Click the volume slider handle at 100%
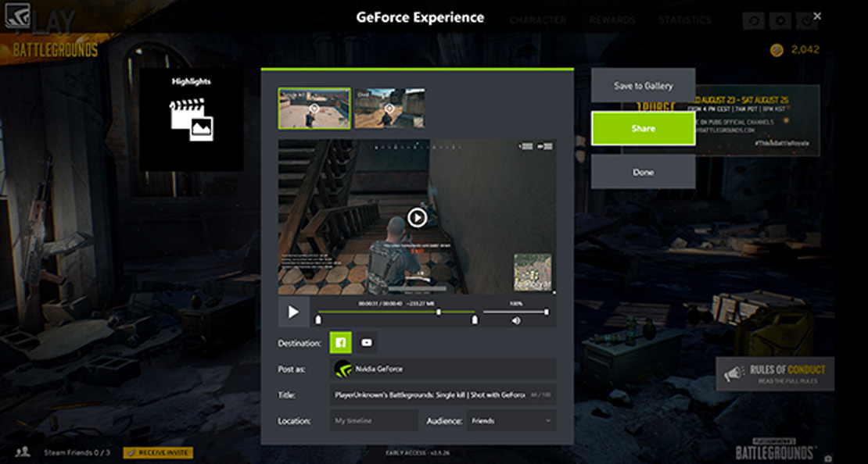The height and width of the screenshot is (464, 868). point(547,312)
